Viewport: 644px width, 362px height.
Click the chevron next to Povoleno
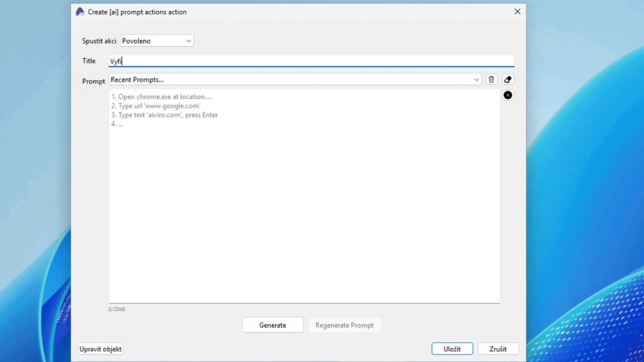click(x=189, y=41)
